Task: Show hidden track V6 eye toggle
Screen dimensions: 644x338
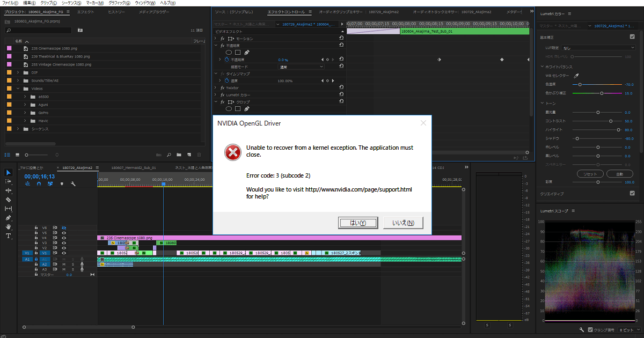Action: [x=63, y=227]
